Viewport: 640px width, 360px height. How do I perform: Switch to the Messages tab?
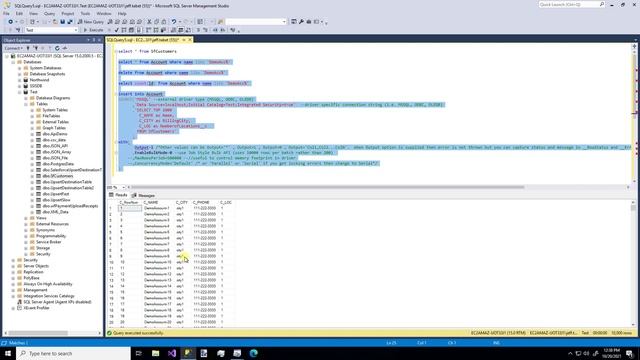[143, 196]
